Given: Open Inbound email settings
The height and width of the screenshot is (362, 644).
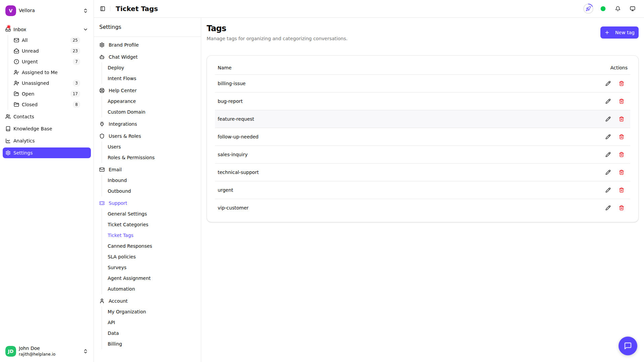Looking at the screenshot, I should pyautogui.click(x=117, y=180).
